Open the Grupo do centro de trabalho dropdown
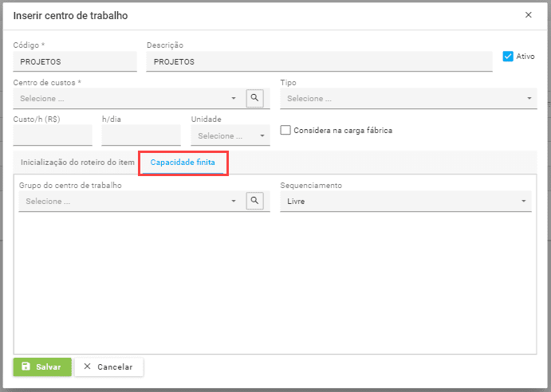 pyautogui.click(x=128, y=202)
